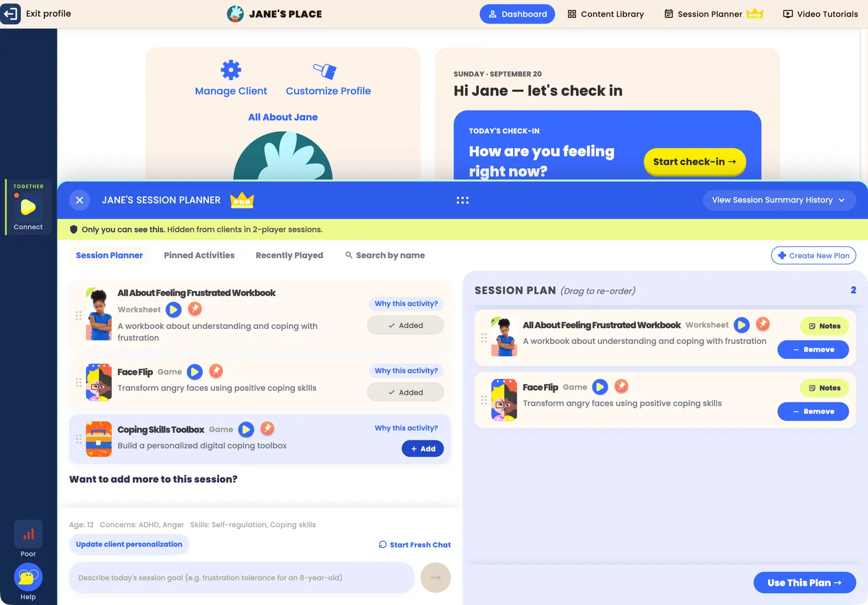Click the Exit profile arrow icon
This screenshot has width=868, height=605.
(x=11, y=14)
